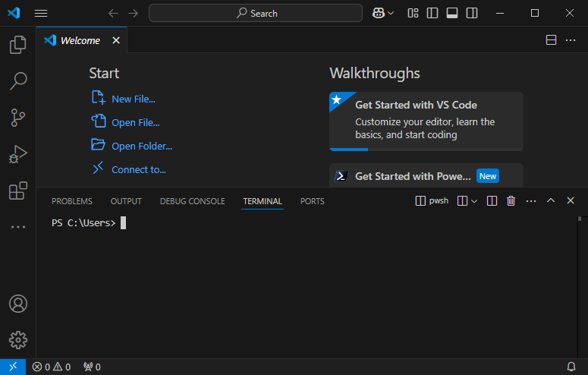Expand the Copilot dropdown chevron

click(x=391, y=13)
